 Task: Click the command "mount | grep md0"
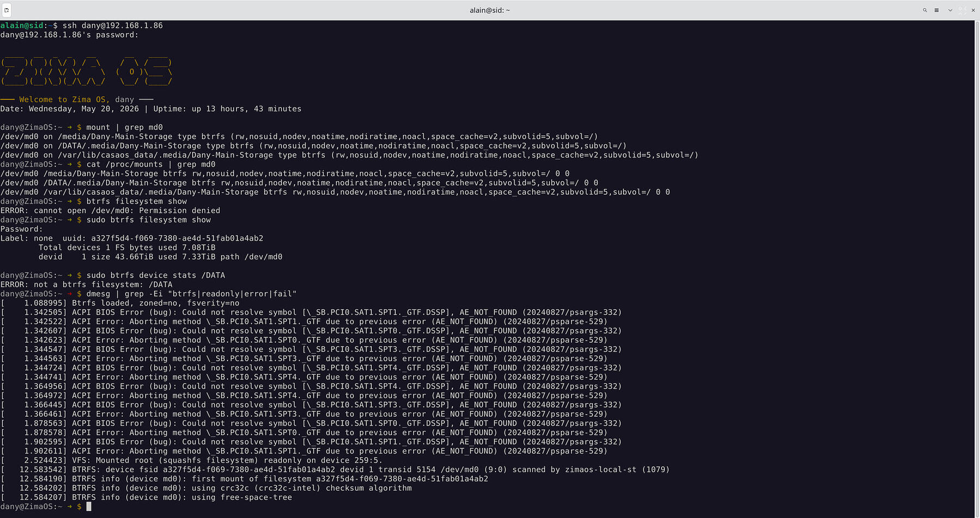pos(125,127)
